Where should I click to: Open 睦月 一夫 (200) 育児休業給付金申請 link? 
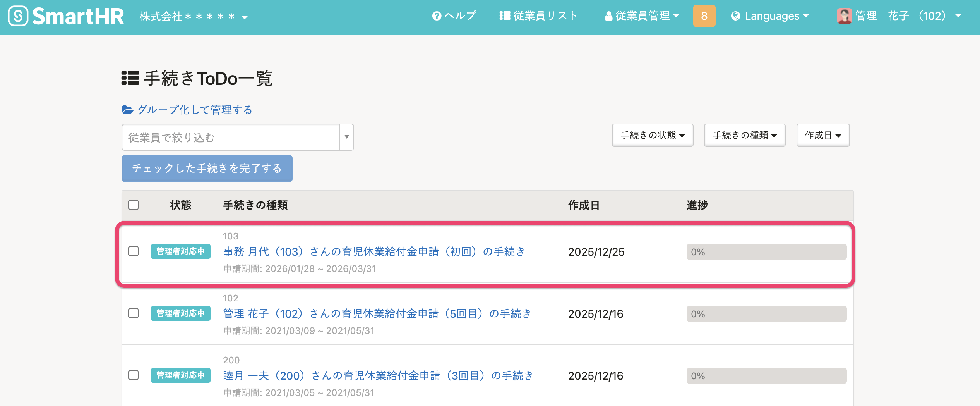[x=378, y=376]
